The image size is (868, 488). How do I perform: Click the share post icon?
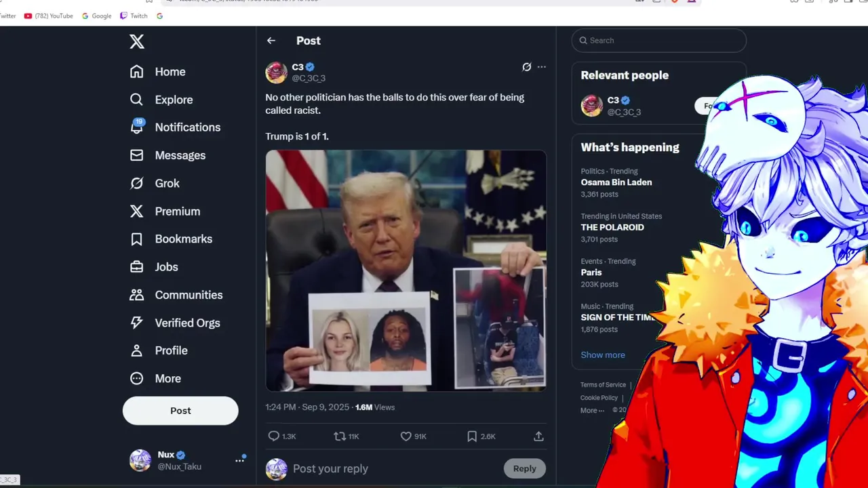[538, 436]
